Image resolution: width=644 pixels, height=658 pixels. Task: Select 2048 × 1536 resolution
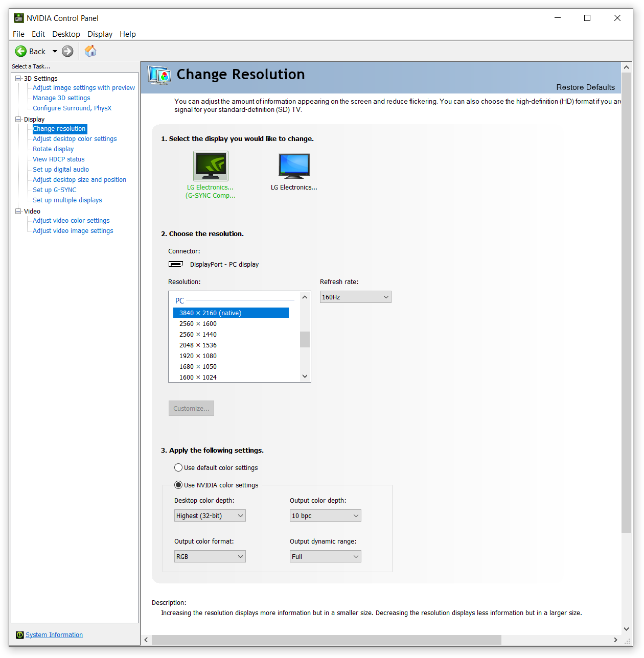point(231,345)
